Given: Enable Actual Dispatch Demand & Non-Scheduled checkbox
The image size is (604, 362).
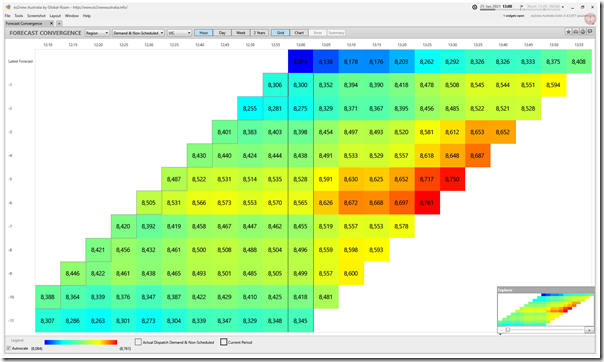Looking at the screenshot, I should [138, 342].
